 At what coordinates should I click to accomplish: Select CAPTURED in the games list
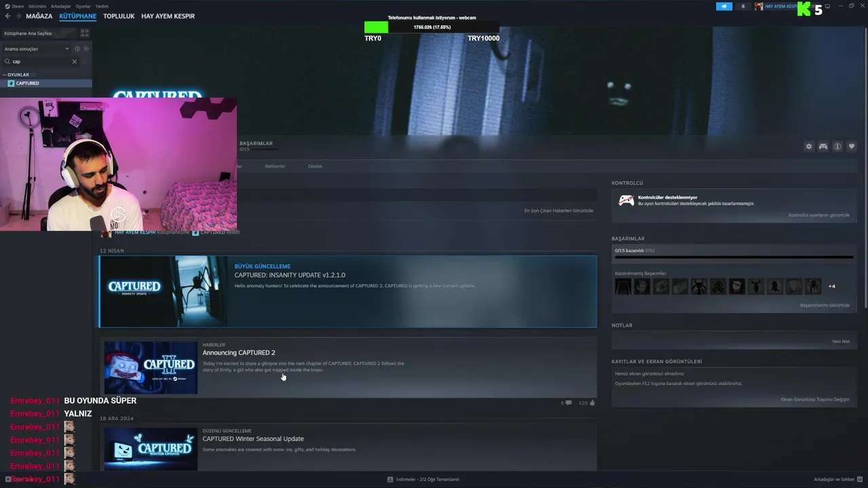pyautogui.click(x=46, y=83)
